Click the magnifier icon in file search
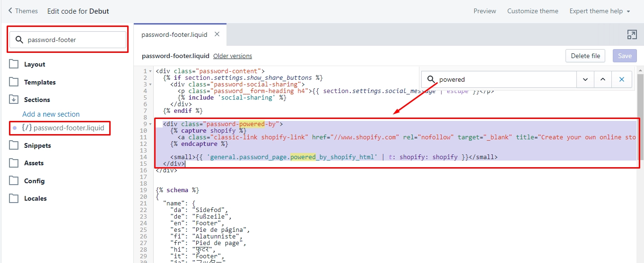Image resolution: width=644 pixels, height=263 pixels. coord(19,40)
